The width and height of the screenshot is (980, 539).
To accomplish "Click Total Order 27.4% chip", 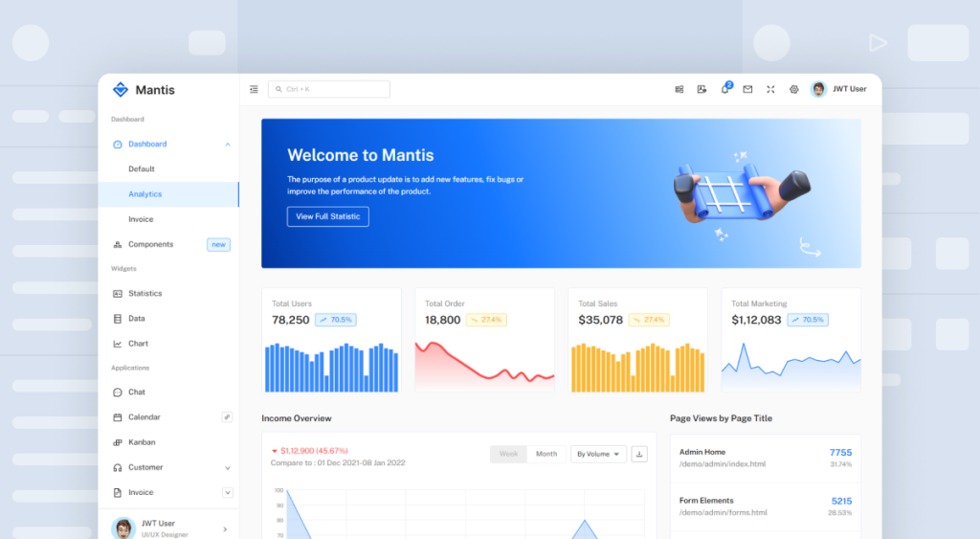I will pyautogui.click(x=486, y=320).
